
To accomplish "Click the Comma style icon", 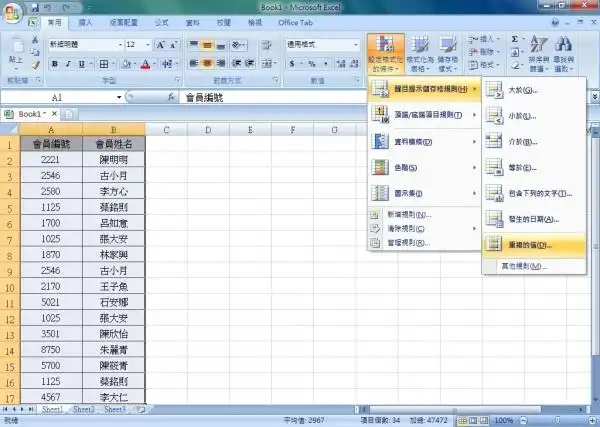I will (x=325, y=64).
